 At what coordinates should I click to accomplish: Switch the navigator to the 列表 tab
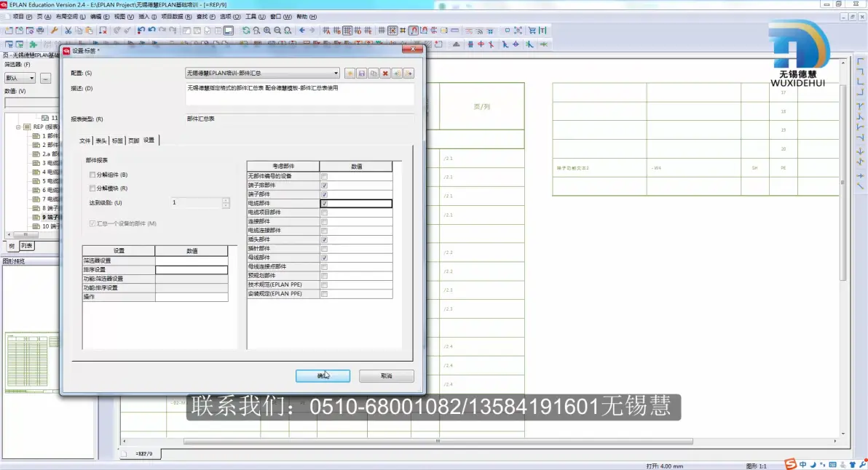26,246
